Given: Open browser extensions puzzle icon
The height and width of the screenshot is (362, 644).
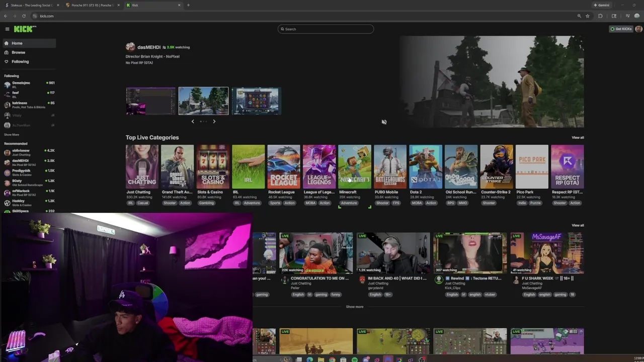Looking at the screenshot, I should pyautogui.click(x=600, y=16).
